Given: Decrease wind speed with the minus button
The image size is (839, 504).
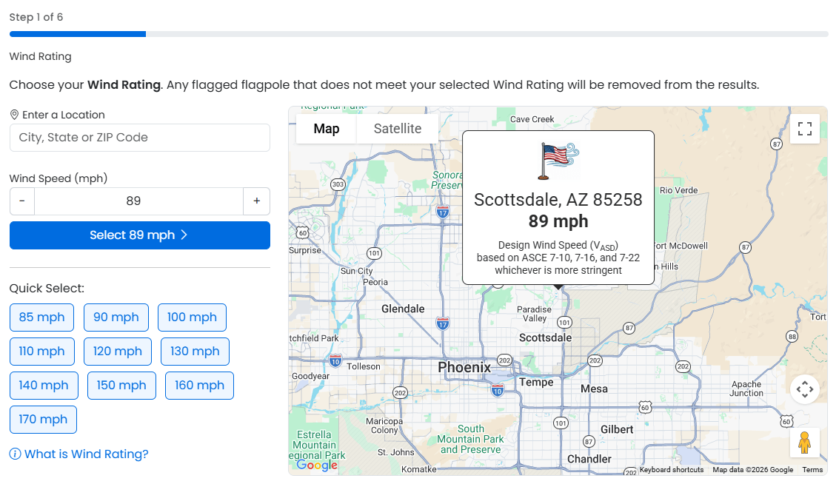Looking at the screenshot, I should click(x=22, y=201).
